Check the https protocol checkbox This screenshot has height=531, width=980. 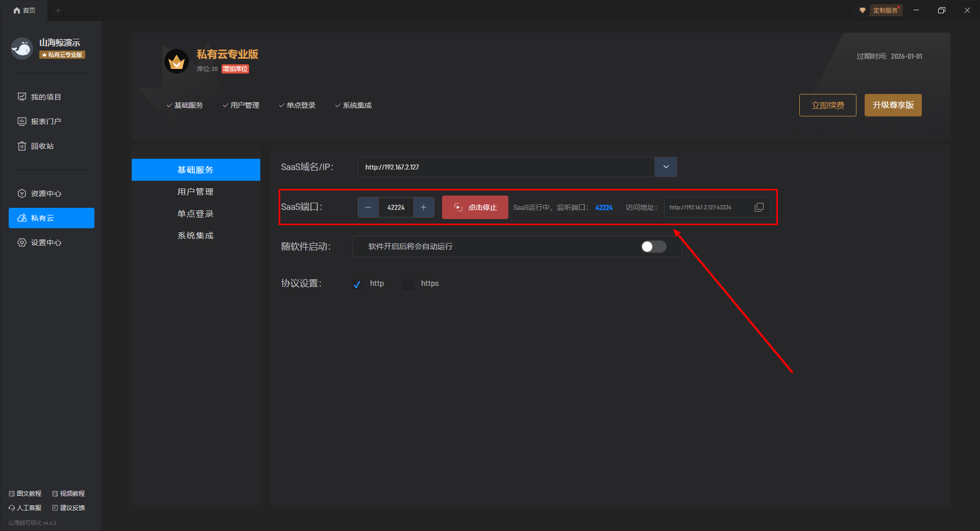[x=408, y=284]
